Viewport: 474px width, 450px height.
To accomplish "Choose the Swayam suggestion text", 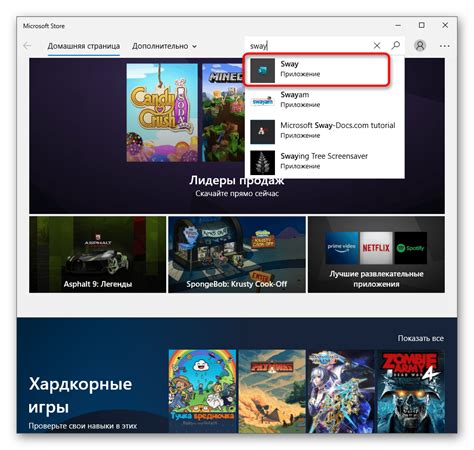I will click(x=295, y=95).
